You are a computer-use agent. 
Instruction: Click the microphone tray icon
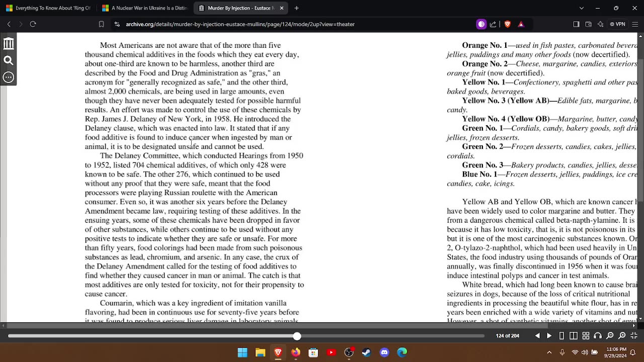pyautogui.click(x=562, y=352)
